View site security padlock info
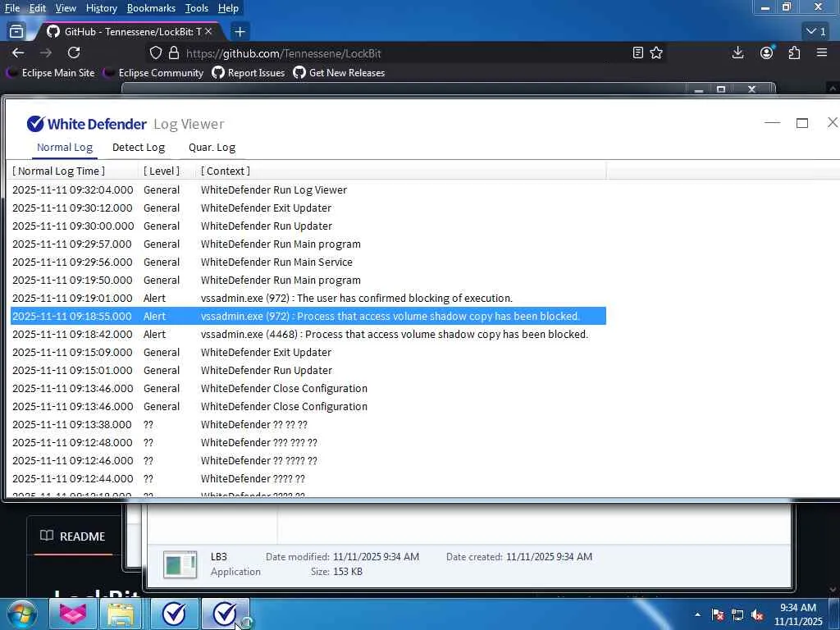The height and width of the screenshot is (630, 840). 174,53
